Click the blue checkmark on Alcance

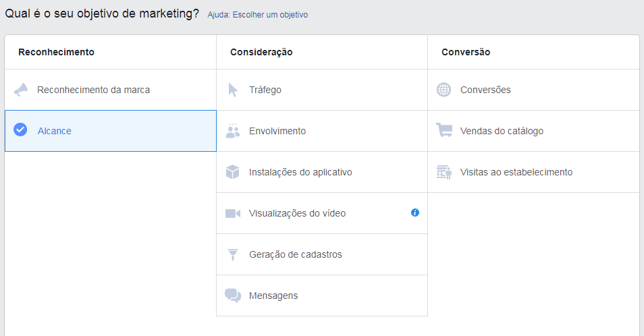21,130
